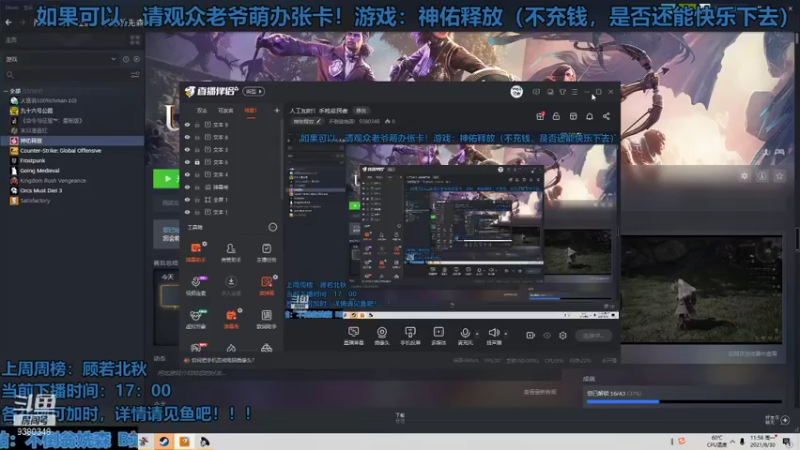Open the danmaku assistant tool with orange icon
The image size is (800, 450).
click(195, 252)
